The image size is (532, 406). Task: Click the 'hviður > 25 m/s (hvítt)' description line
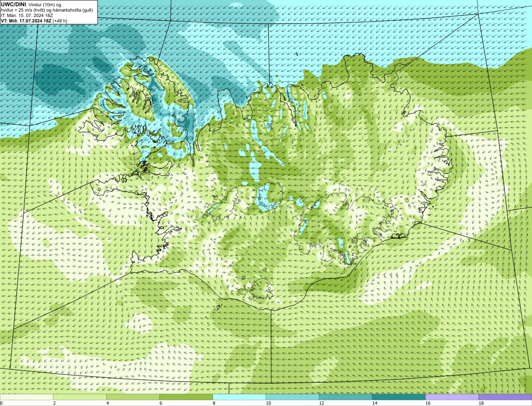pos(47,10)
